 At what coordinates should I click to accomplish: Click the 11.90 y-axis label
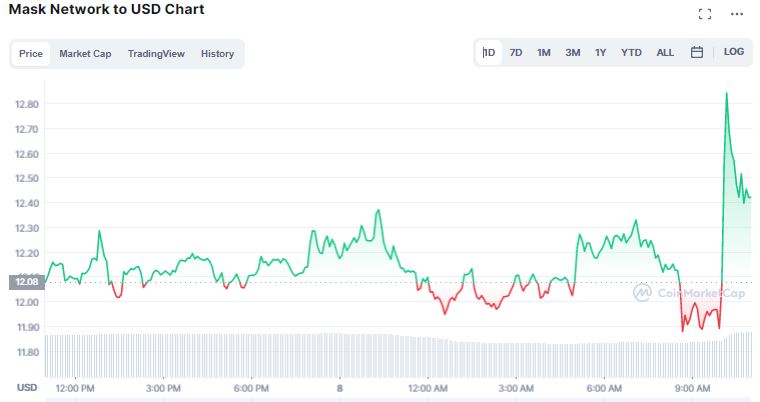28,327
